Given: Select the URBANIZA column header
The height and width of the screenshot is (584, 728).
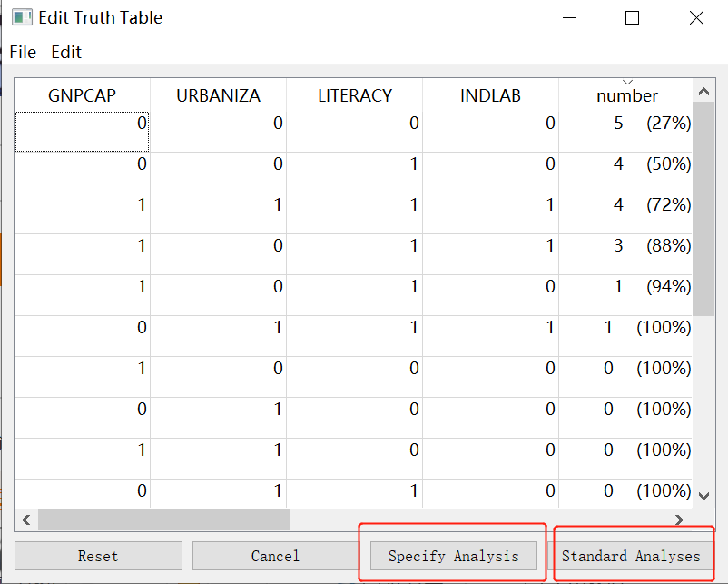Looking at the screenshot, I should (x=218, y=95).
